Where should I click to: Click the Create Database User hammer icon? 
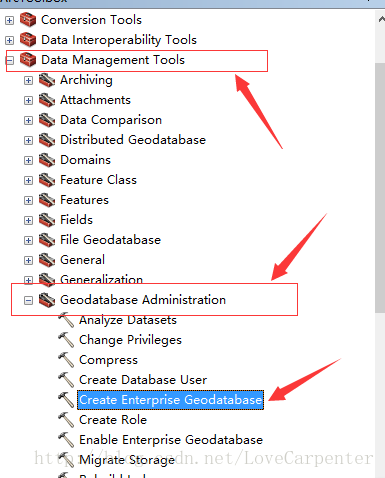66,380
